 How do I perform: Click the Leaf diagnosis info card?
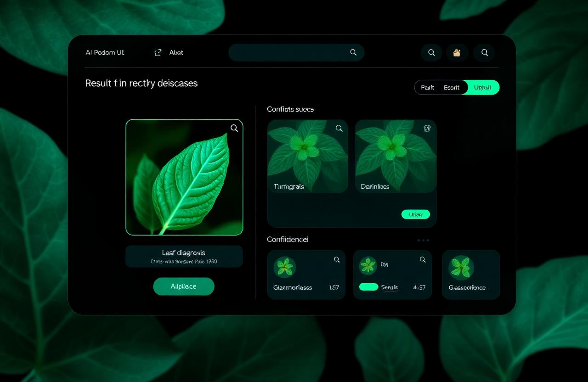(184, 256)
